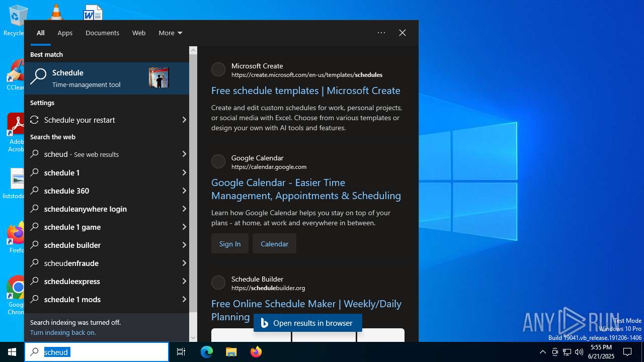The height and width of the screenshot is (362, 644).
Task: Click the network icon in system tray
Action: pyautogui.click(x=567, y=352)
